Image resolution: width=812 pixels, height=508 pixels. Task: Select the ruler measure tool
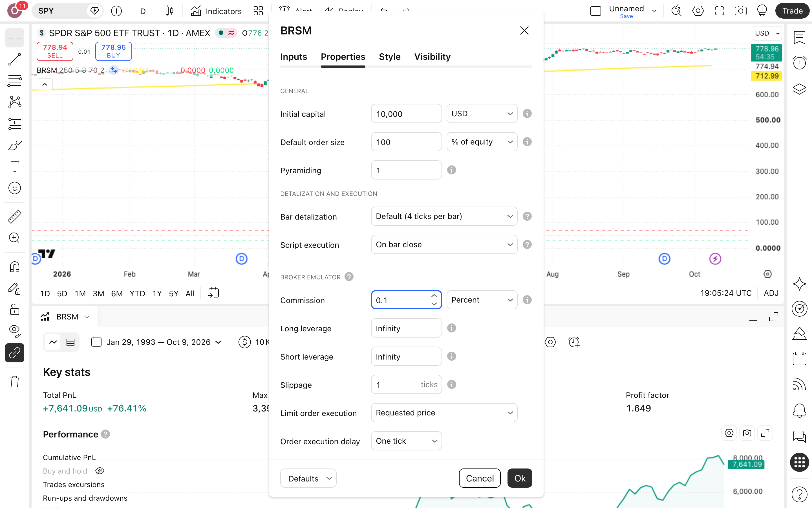[x=14, y=217]
